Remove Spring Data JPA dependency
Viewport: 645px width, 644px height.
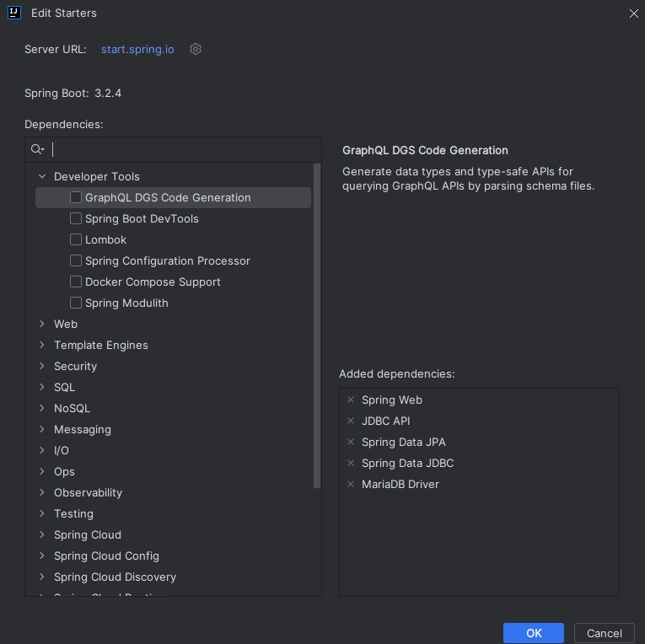[x=351, y=442]
